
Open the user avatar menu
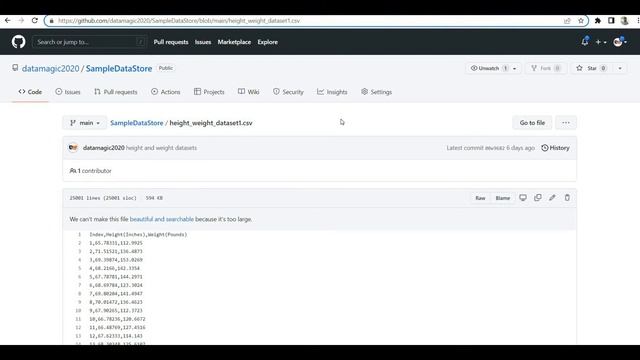point(620,42)
